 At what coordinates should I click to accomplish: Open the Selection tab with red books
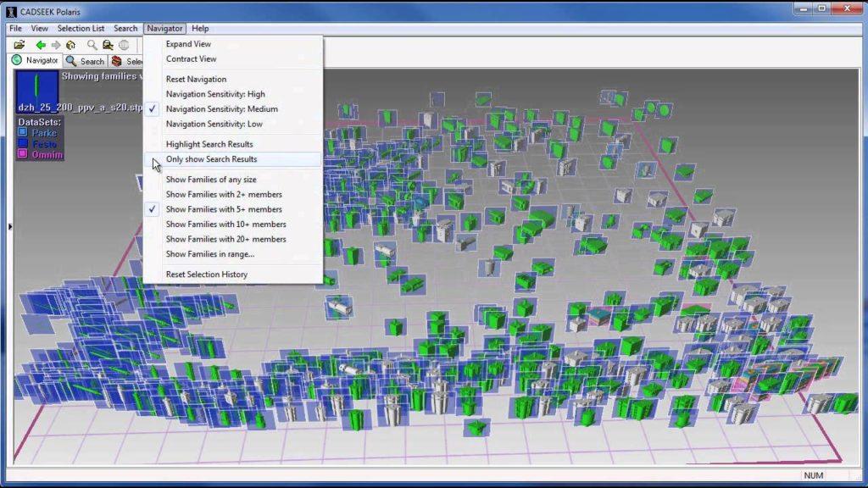pyautogui.click(x=126, y=61)
